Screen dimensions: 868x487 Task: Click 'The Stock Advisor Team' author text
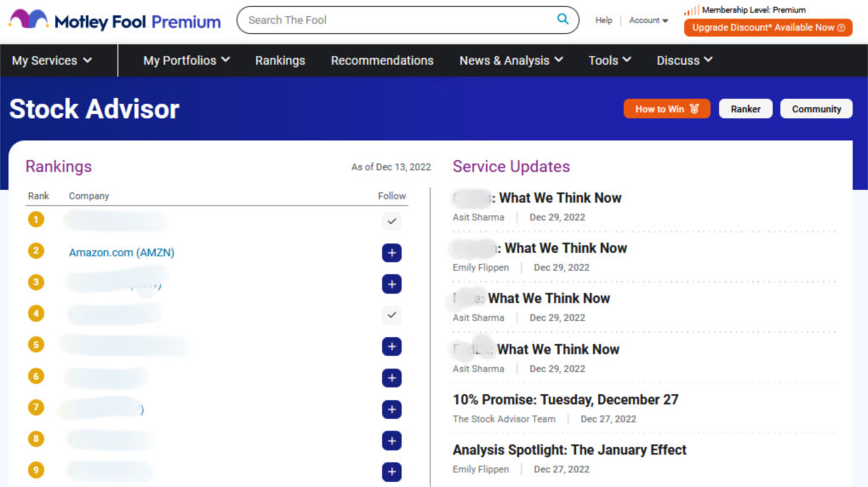pos(504,419)
